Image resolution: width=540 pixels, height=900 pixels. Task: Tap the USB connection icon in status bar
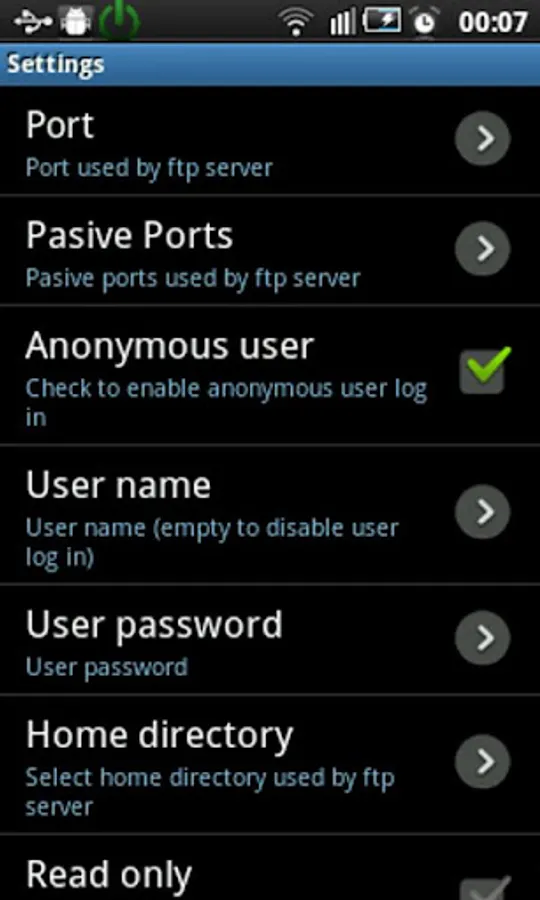[x=32, y=22]
